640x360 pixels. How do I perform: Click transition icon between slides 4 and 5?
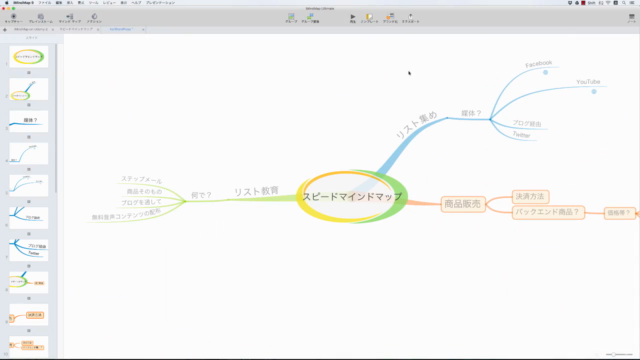click(29, 169)
